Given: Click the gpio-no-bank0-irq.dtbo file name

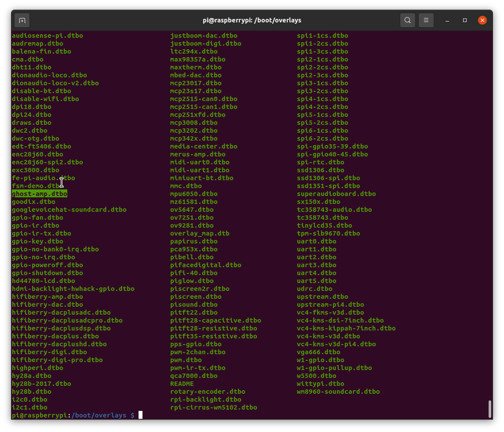Looking at the screenshot, I should click(55, 249).
